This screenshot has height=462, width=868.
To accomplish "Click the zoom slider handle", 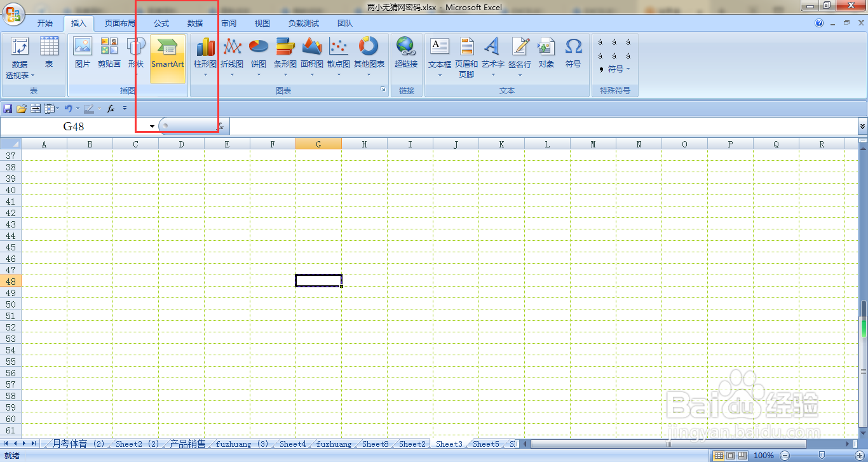I will (822, 456).
